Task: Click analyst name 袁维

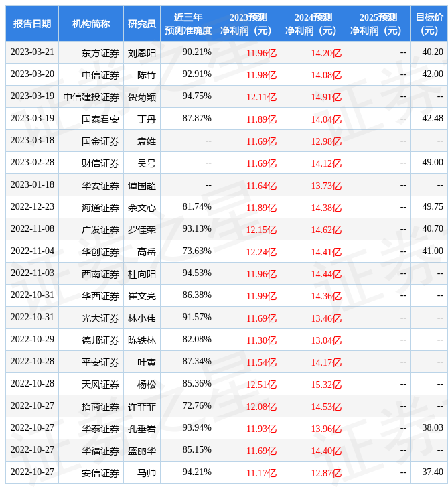Action: [x=147, y=141]
